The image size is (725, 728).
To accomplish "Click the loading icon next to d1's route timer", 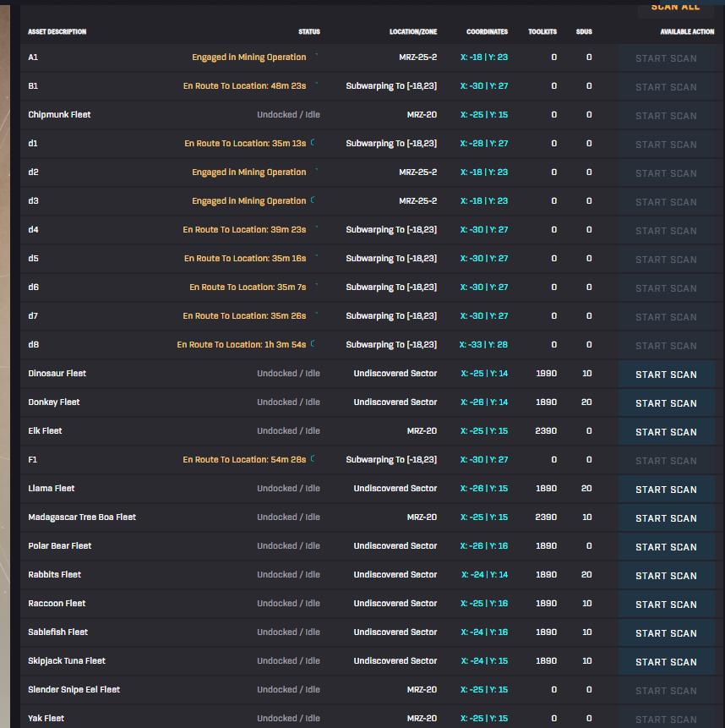I will pos(312,142).
